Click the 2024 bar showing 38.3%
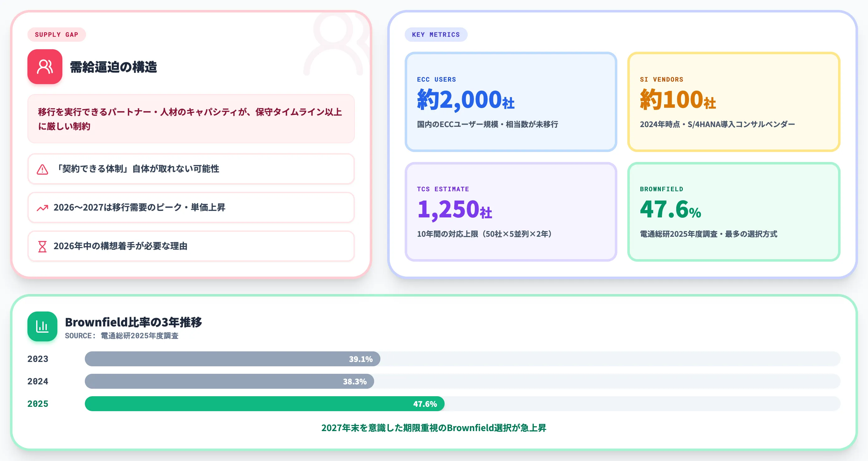Screen dimensions: 868x461 [x=229, y=381]
